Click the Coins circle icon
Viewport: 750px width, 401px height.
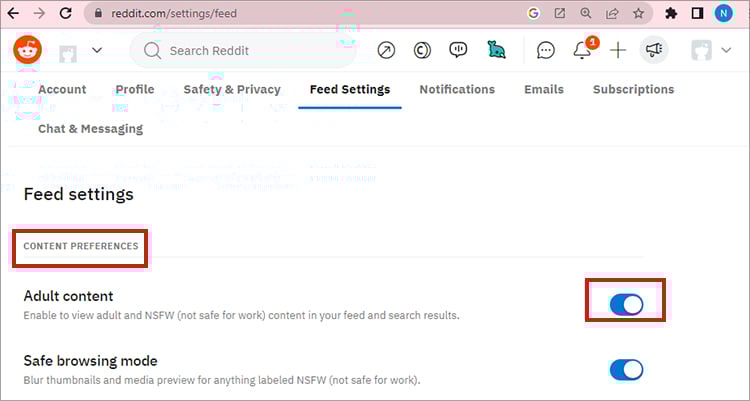[x=422, y=50]
